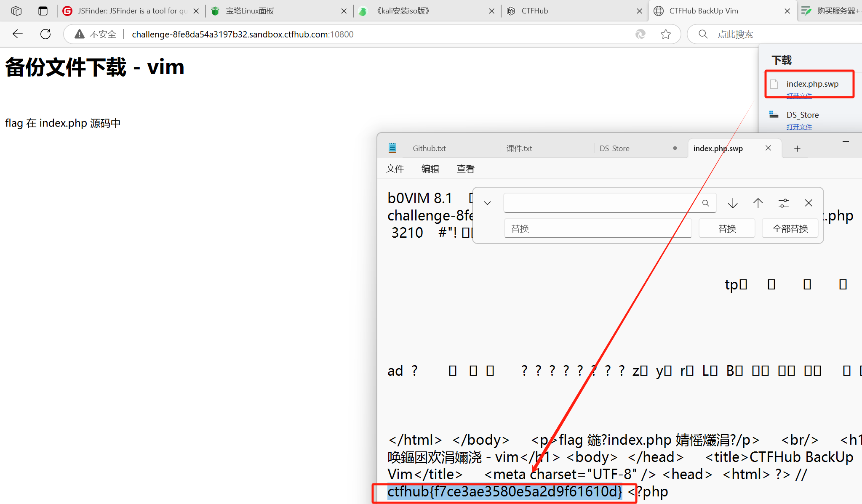Click the 全部替换 button

tap(790, 228)
